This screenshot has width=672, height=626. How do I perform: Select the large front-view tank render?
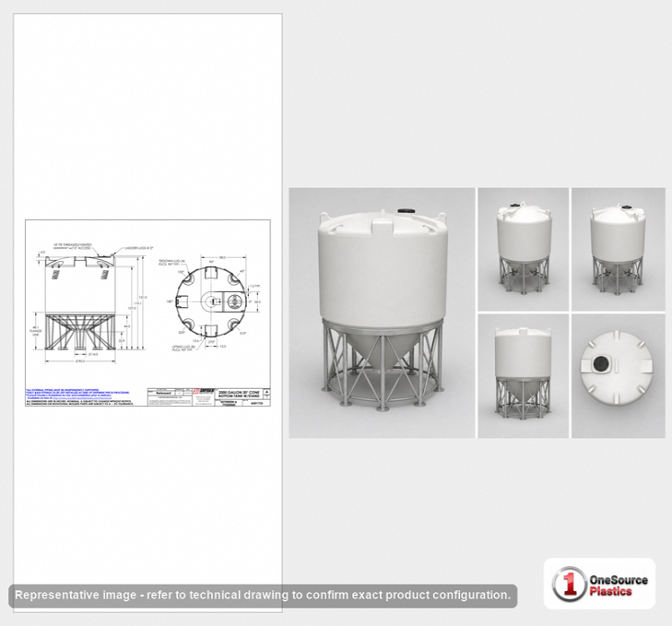pyautogui.click(x=382, y=313)
